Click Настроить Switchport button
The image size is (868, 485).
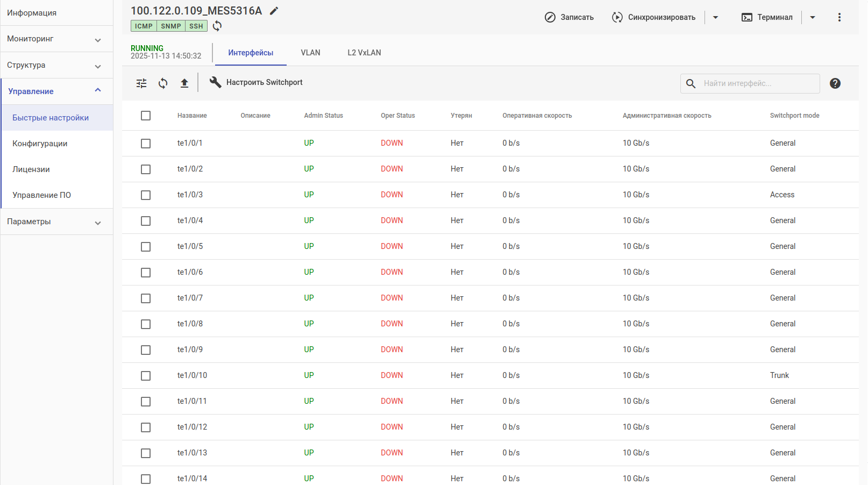(x=256, y=82)
